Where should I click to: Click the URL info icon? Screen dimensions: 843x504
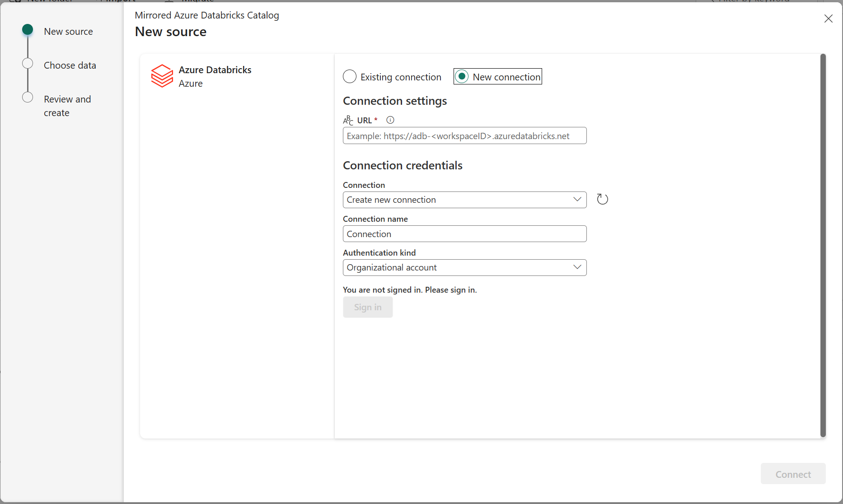pos(390,120)
